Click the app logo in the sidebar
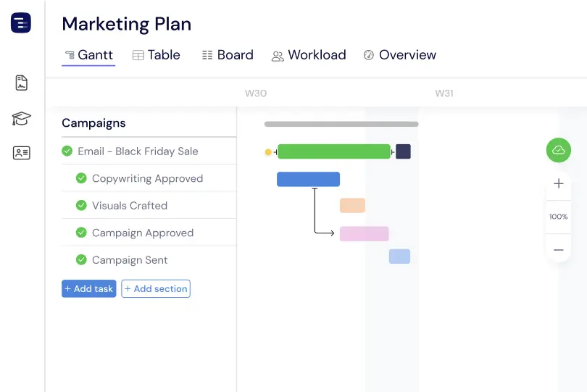Image resolution: width=587 pixels, height=392 pixels. [x=21, y=23]
